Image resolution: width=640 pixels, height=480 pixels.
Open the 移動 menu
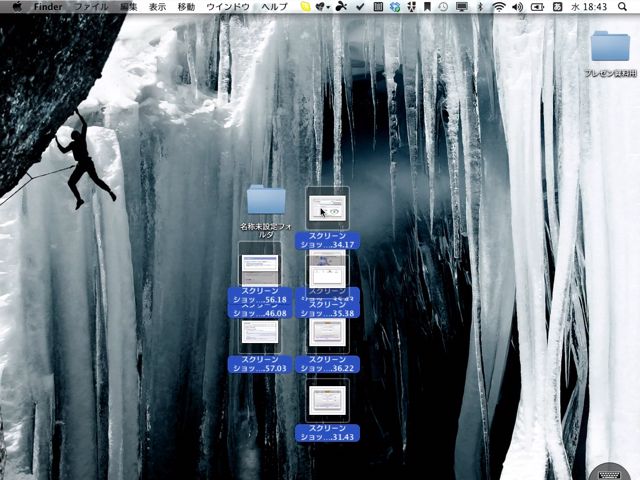186,7
